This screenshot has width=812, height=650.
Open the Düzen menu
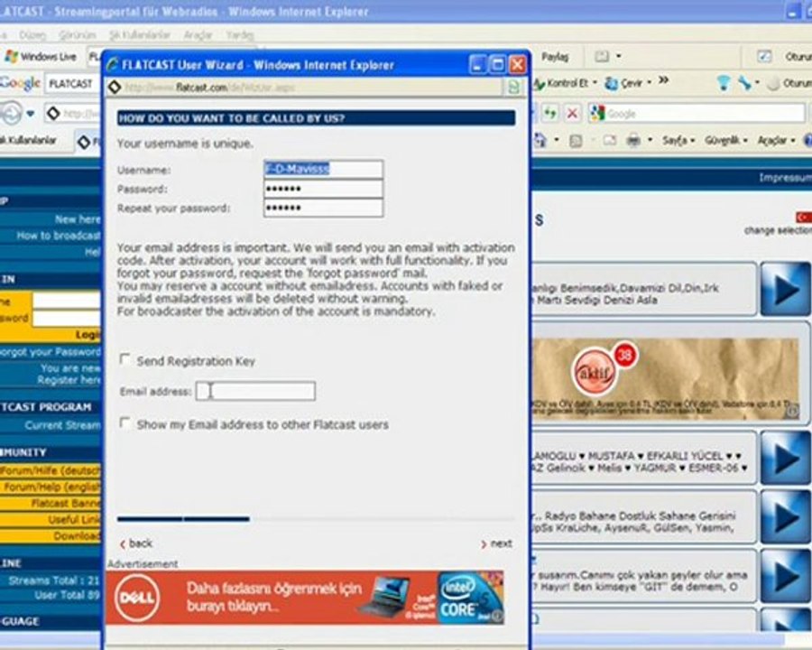pos(32,34)
